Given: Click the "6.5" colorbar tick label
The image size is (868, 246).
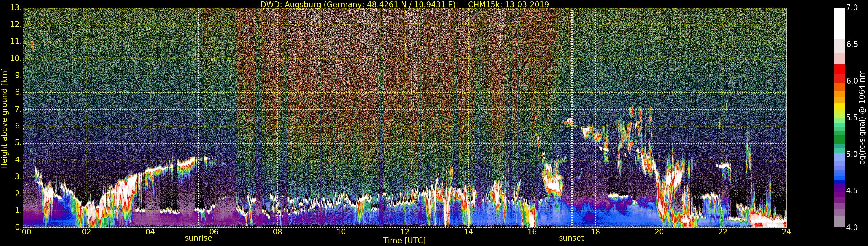Looking at the screenshot, I should tap(852, 45).
